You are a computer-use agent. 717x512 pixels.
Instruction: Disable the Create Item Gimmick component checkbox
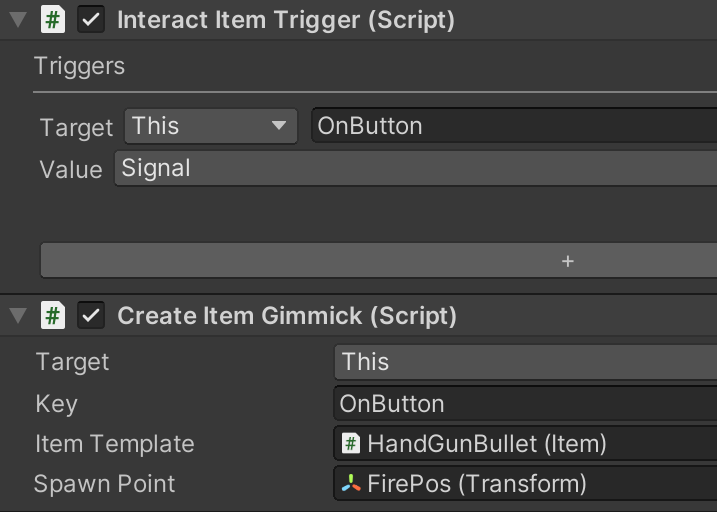(91, 315)
